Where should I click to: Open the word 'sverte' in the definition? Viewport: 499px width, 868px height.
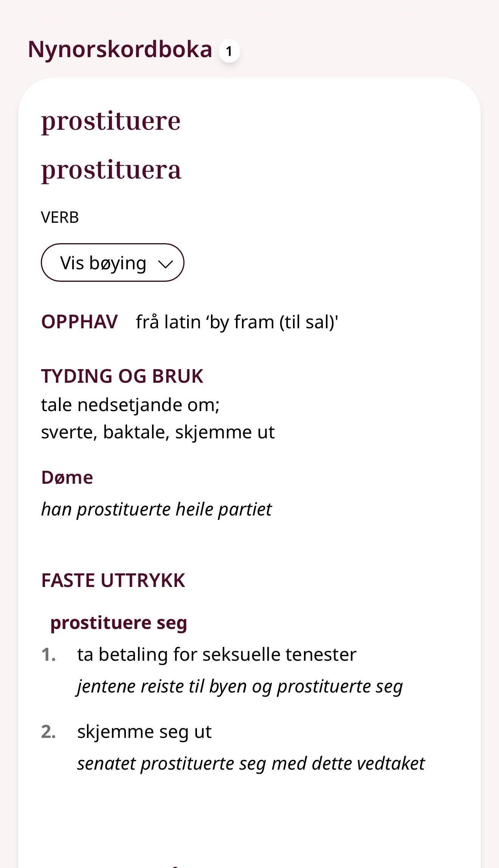click(x=68, y=432)
